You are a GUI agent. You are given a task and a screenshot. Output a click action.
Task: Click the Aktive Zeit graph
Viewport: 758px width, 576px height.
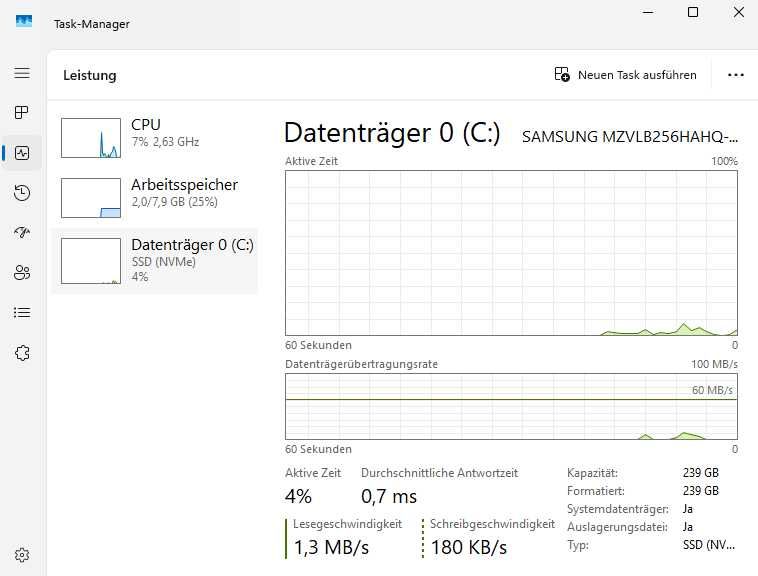(x=511, y=252)
